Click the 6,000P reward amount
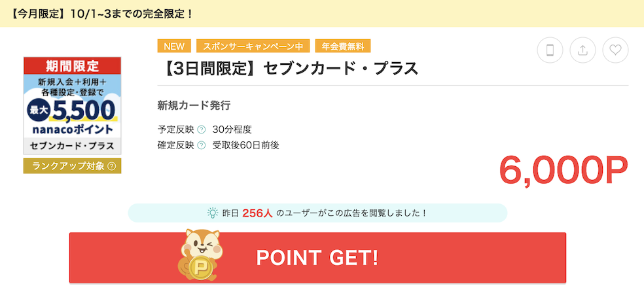The width and height of the screenshot is (644, 299). 563,170
